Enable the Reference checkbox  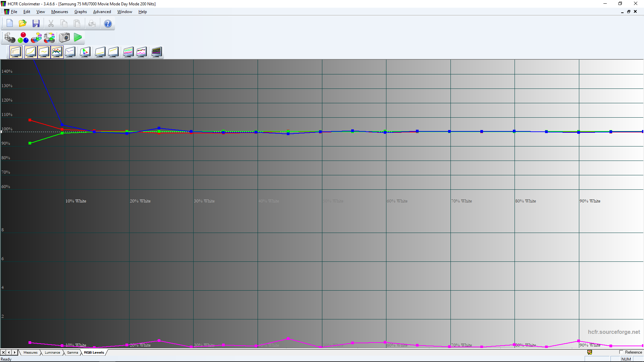(x=621, y=352)
